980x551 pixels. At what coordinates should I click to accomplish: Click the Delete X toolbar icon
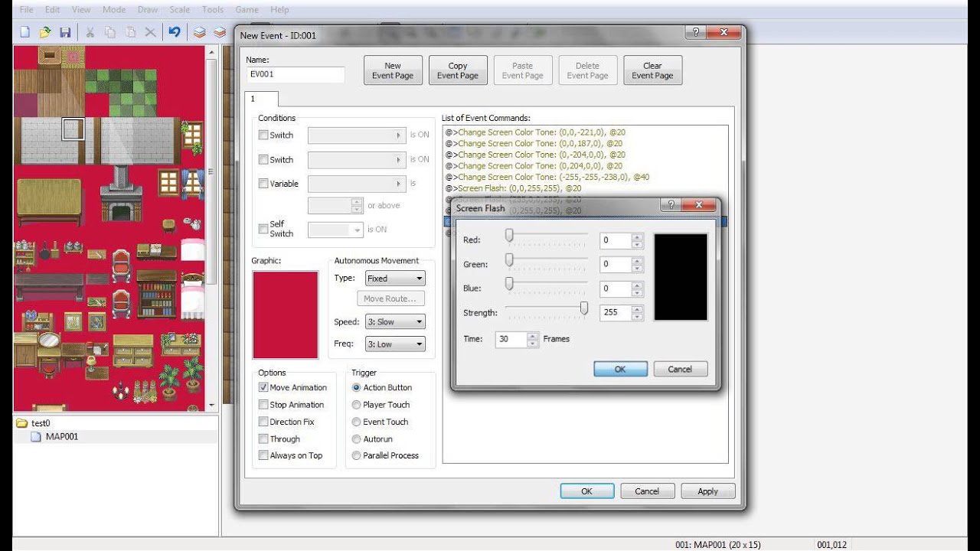tap(150, 32)
